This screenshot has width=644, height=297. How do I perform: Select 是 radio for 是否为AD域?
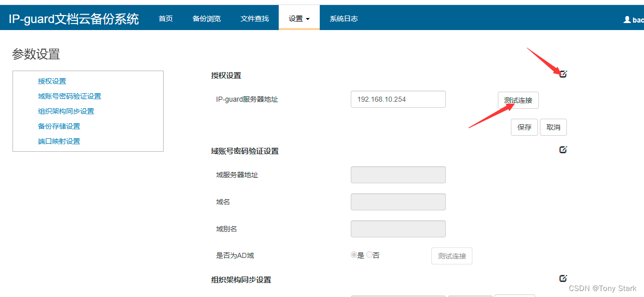pyautogui.click(x=354, y=255)
